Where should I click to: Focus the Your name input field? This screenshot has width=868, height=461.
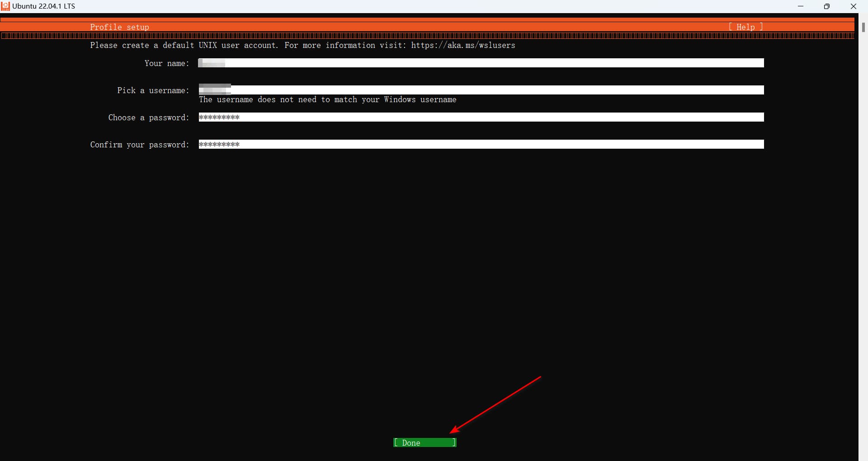coord(481,63)
